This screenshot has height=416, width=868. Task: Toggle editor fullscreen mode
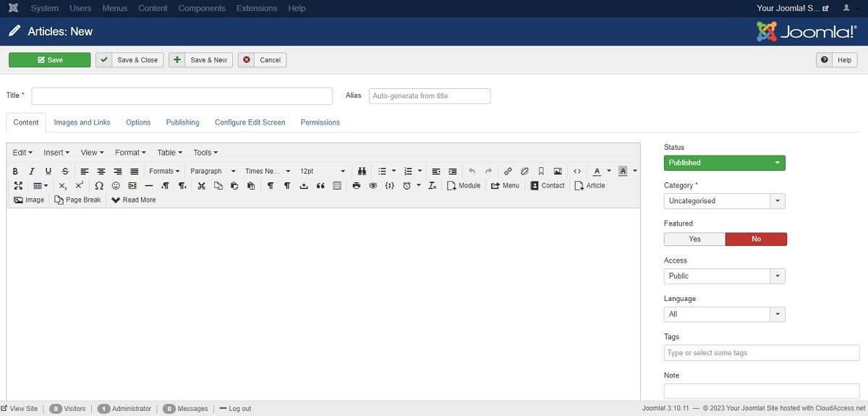click(18, 186)
